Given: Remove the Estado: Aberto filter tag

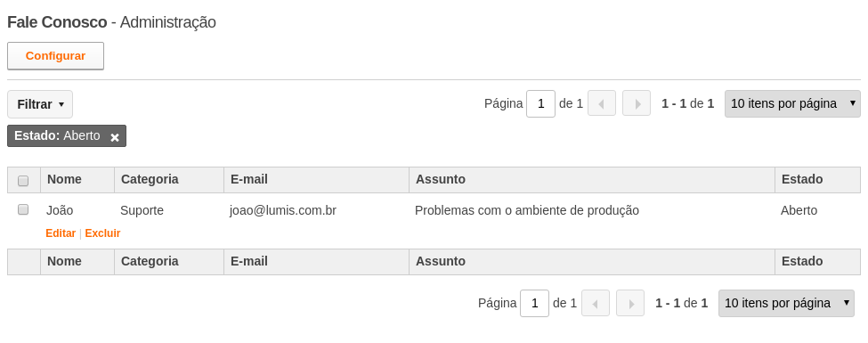Looking at the screenshot, I should (115, 137).
